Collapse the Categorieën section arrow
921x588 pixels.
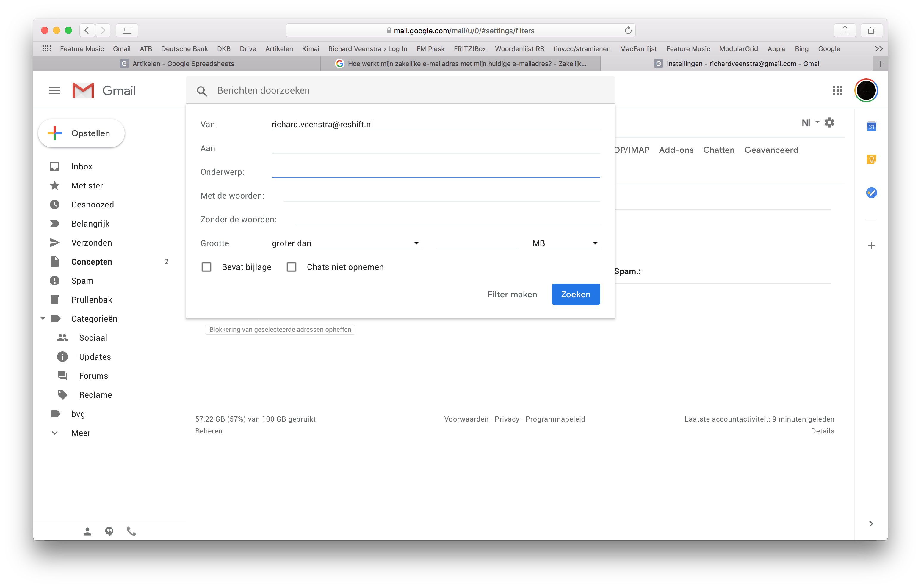(x=43, y=318)
